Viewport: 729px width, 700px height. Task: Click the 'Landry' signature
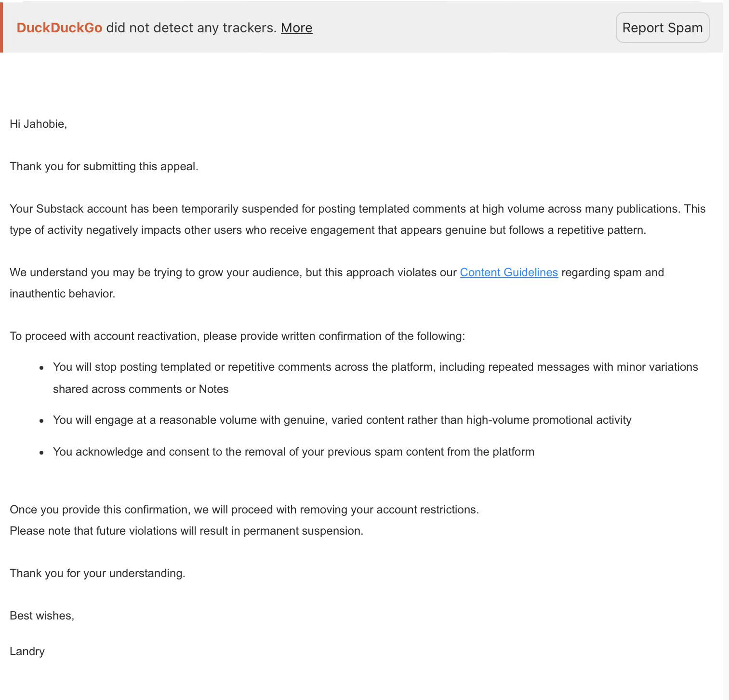pos(27,651)
